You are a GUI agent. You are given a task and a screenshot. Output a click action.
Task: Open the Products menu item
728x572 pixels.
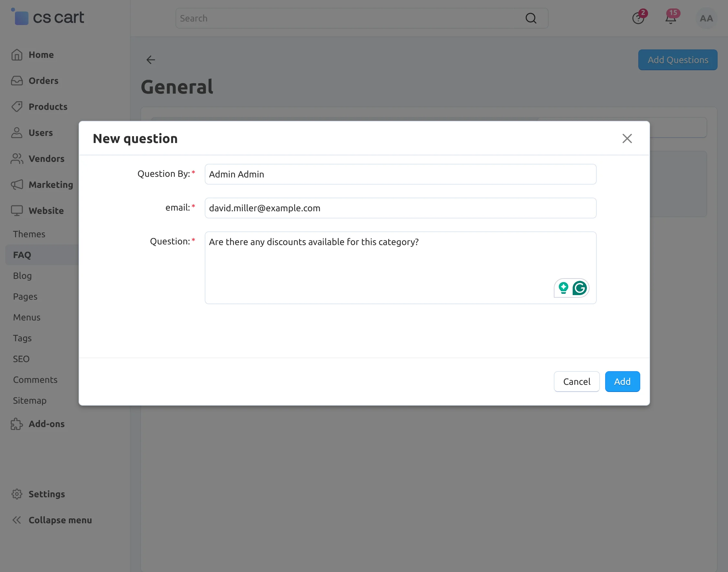point(48,107)
